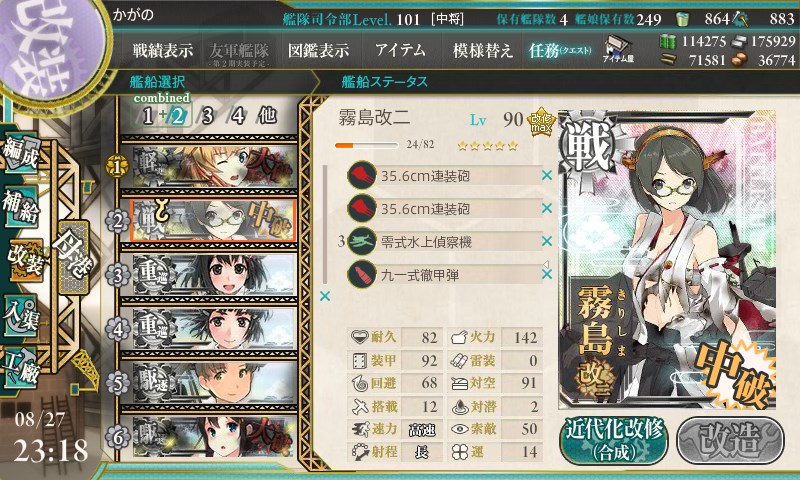Remove the 零式水上偵察機 with its X

(547, 241)
